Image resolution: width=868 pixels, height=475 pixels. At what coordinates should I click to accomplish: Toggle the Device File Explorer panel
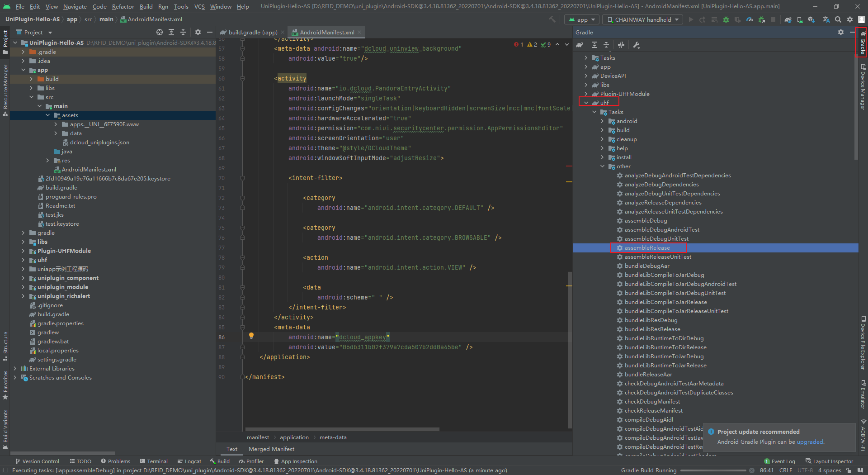(863, 343)
